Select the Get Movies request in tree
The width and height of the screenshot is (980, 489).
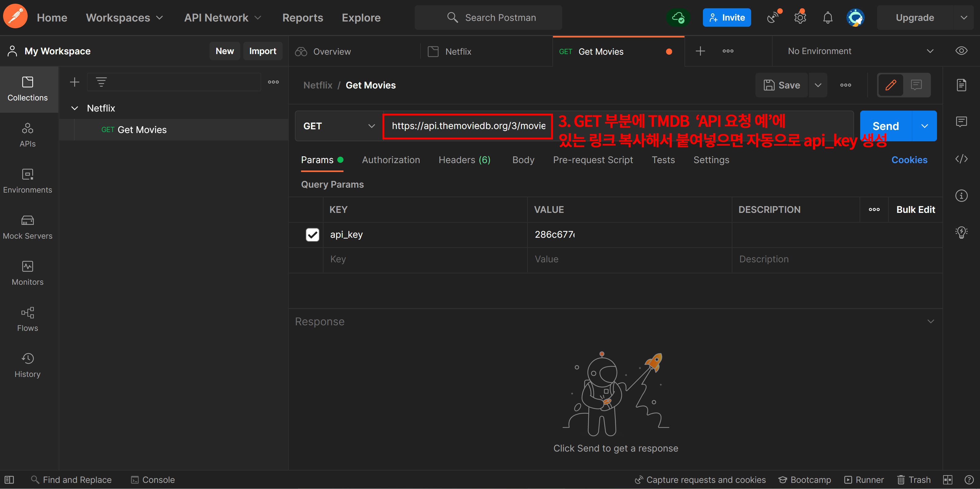point(174,130)
